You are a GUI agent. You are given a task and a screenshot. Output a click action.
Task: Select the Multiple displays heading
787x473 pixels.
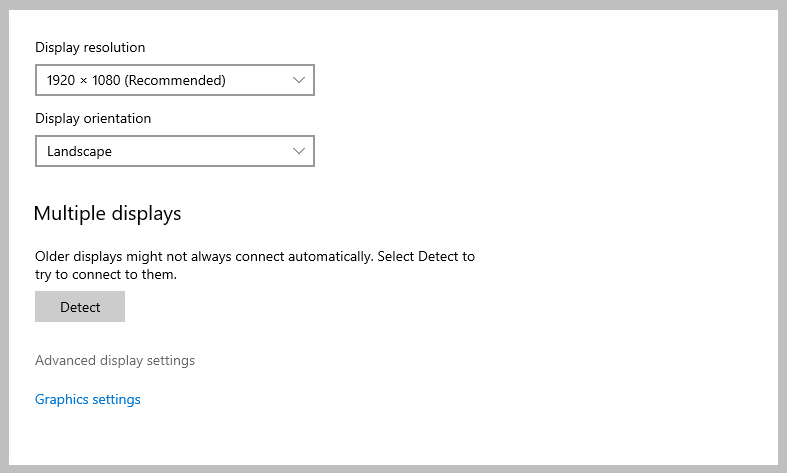(x=108, y=214)
